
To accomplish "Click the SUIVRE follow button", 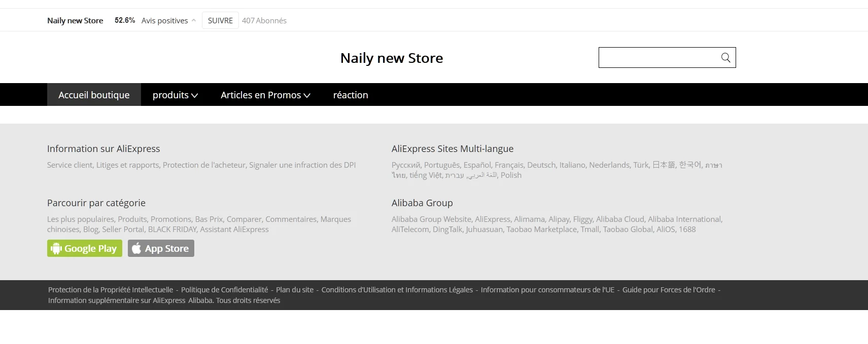I will (220, 20).
